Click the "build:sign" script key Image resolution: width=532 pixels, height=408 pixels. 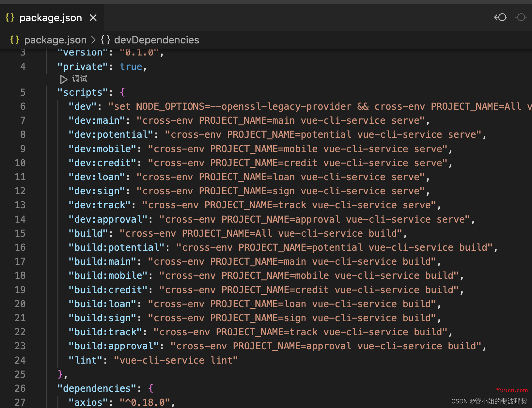coord(102,318)
